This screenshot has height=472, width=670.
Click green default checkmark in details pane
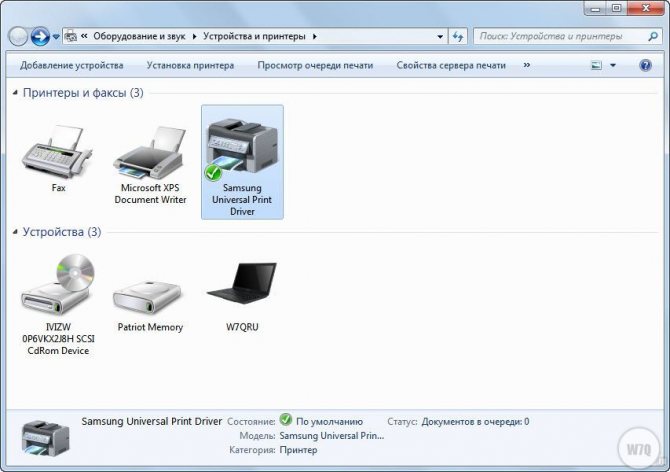[285, 419]
